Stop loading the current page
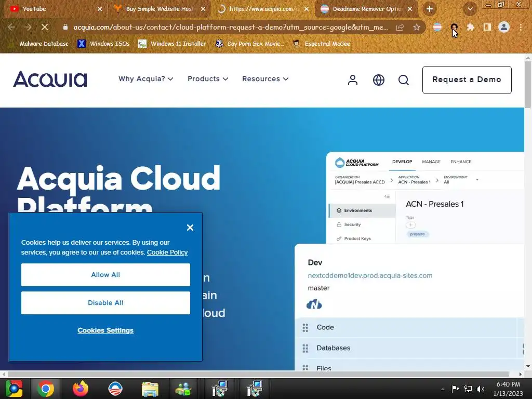Image resolution: width=532 pixels, height=399 pixels. (45, 27)
